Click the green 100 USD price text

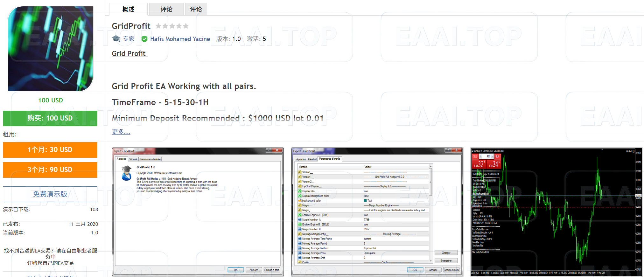(50, 100)
